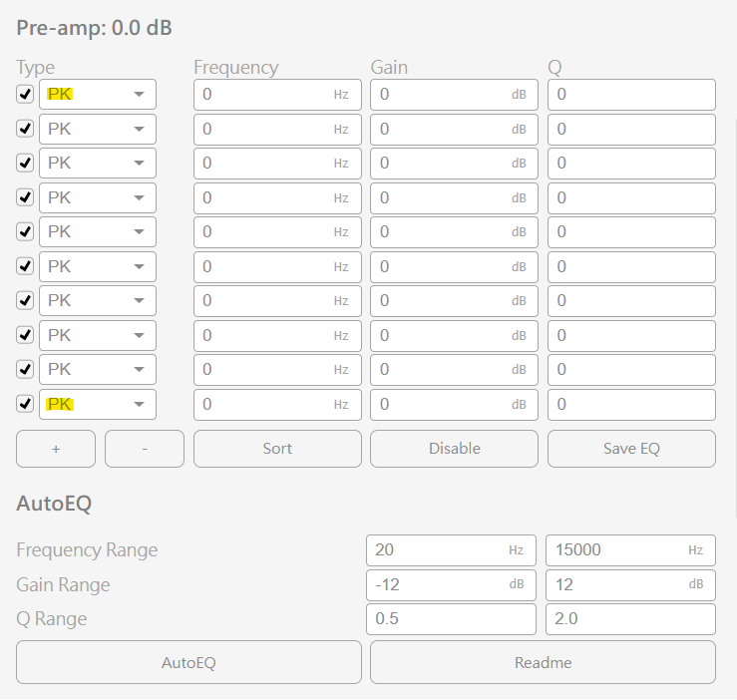Focus the fourth row Q field

pos(631,197)
